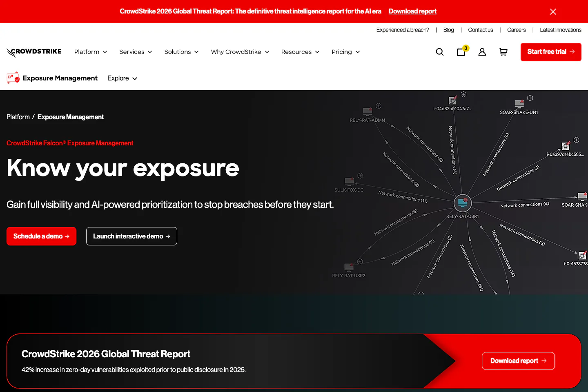Open the Why CrowdStrike menu

[240, 52]
